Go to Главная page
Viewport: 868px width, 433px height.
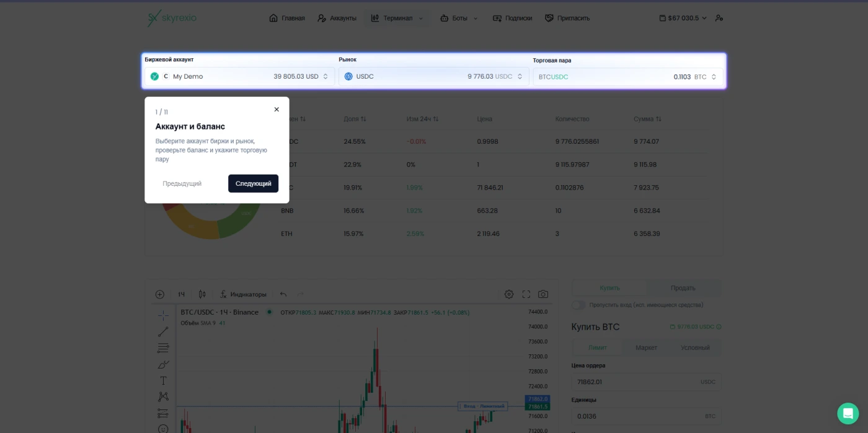tap(287, 18)
